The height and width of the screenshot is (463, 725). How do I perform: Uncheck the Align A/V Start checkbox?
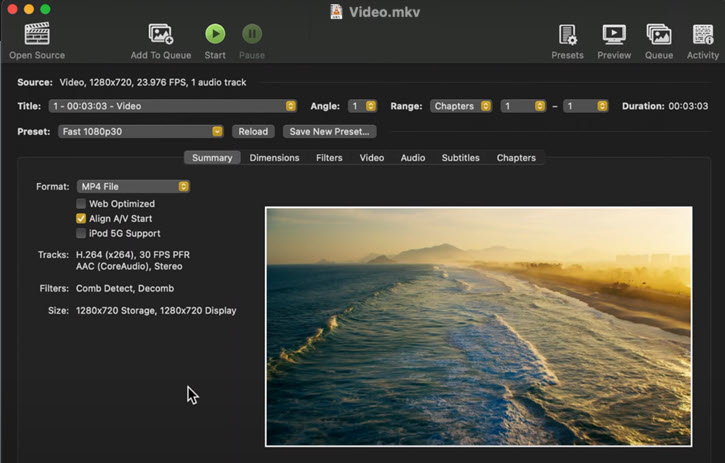(81, 218)
